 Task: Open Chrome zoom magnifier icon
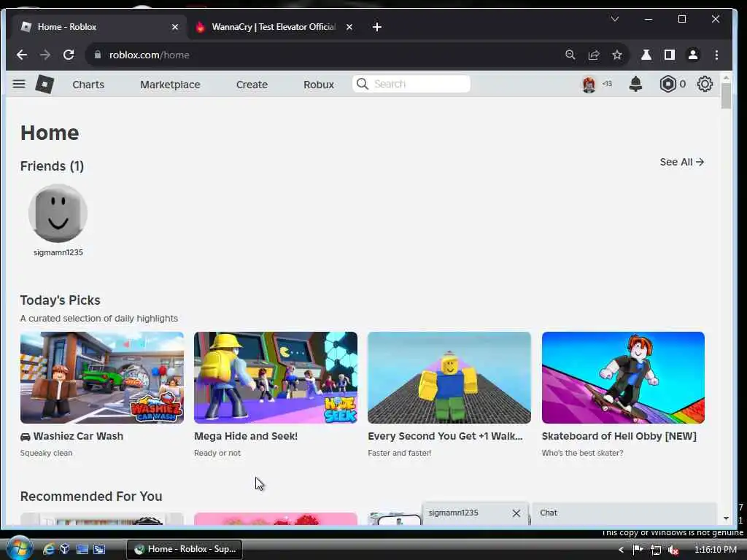pos(570,55)
